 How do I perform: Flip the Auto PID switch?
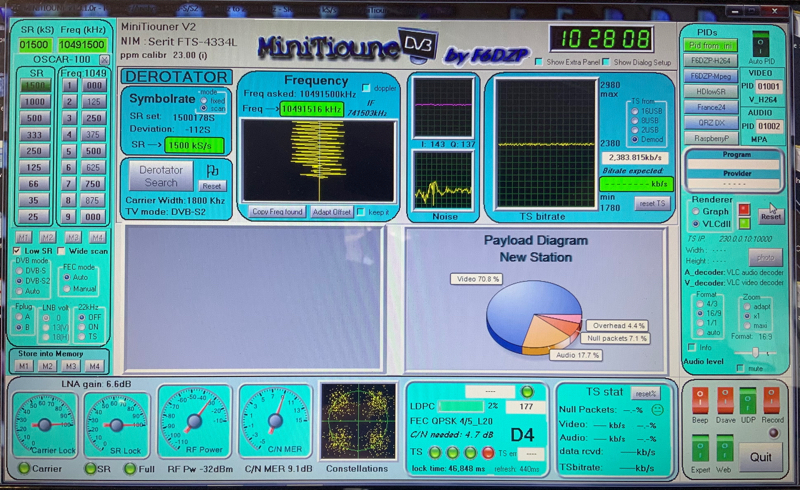click(761, 44)
